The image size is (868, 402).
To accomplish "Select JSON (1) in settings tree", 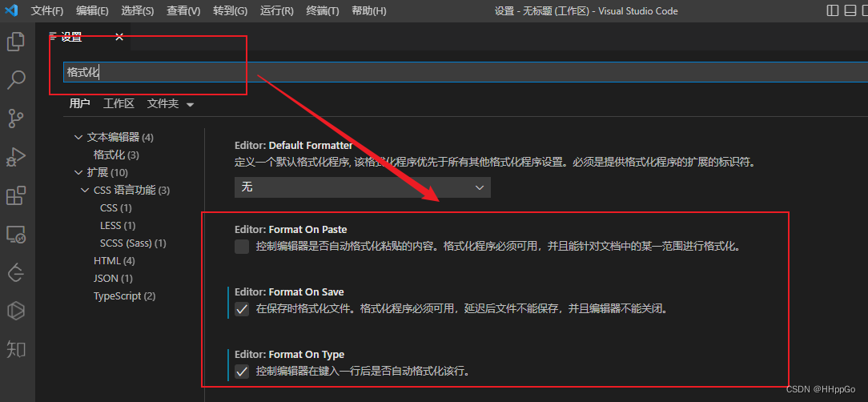I will (x=113, y=279).
